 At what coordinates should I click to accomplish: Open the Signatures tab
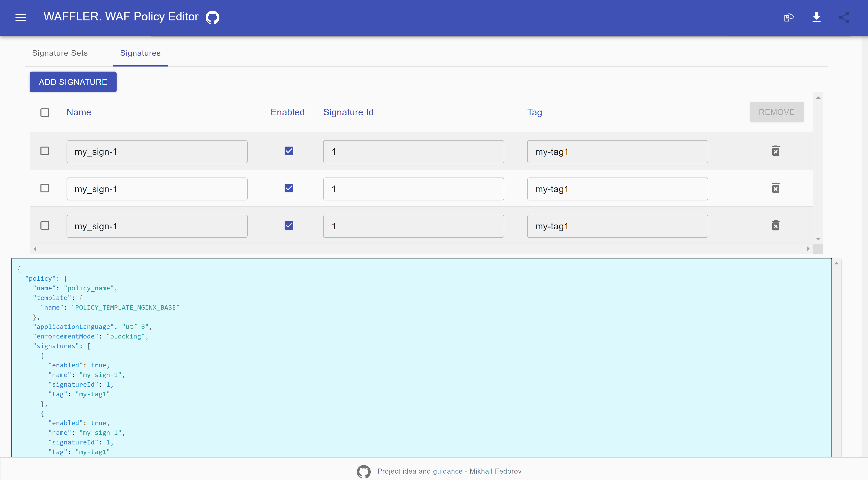[x=140, y=53]
